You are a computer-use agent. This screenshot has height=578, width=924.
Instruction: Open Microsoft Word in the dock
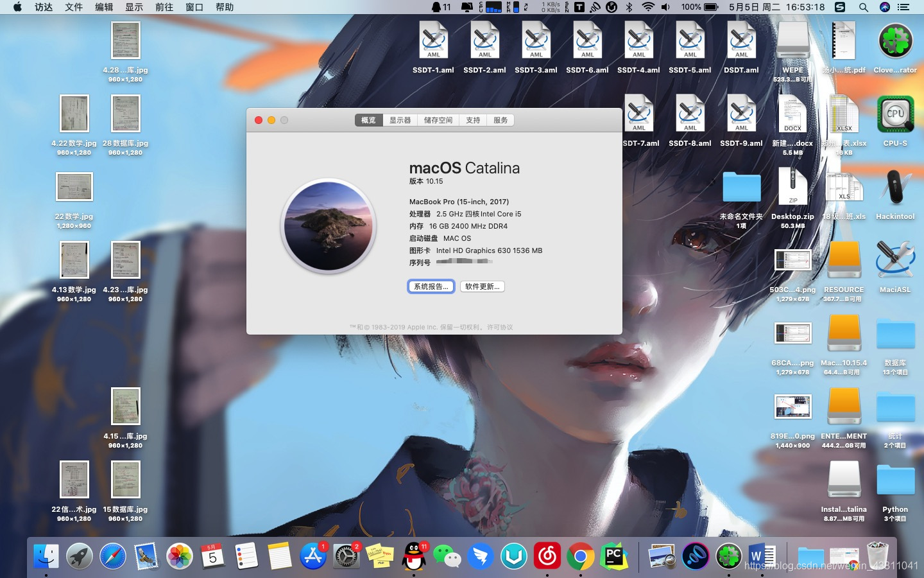click(x=762, y=556)
